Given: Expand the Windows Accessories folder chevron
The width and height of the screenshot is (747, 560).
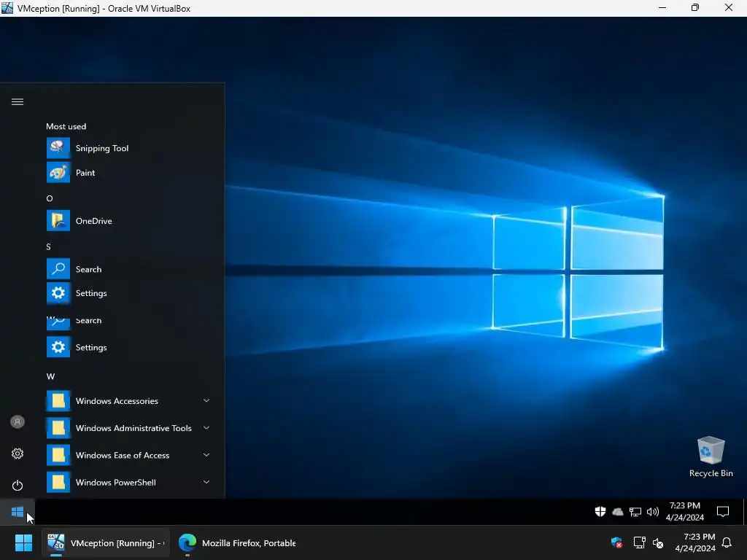Looking at the screenshot, I should pyautogui.click(x=206, y=401).
